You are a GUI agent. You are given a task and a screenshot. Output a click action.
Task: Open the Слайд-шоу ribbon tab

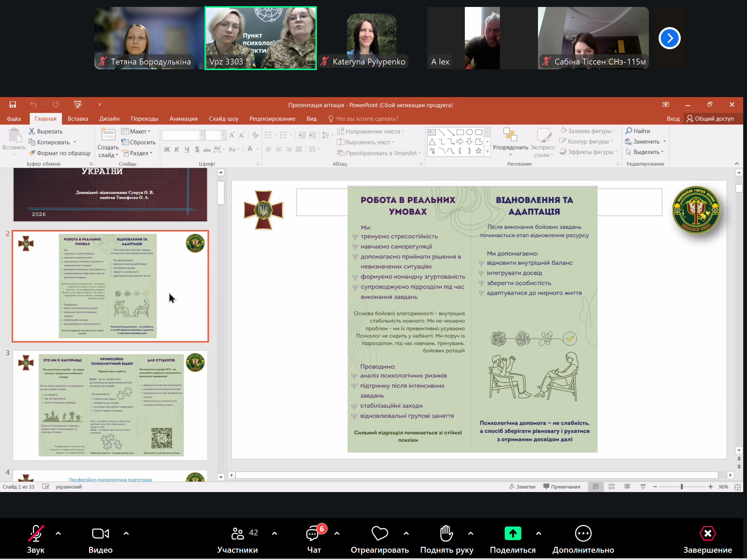point(223,119)
